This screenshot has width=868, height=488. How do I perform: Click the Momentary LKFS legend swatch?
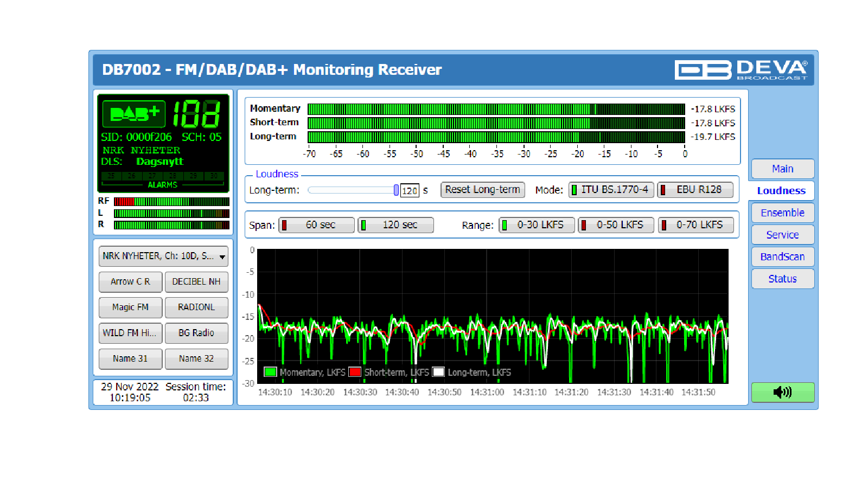[x=270, y=372]
